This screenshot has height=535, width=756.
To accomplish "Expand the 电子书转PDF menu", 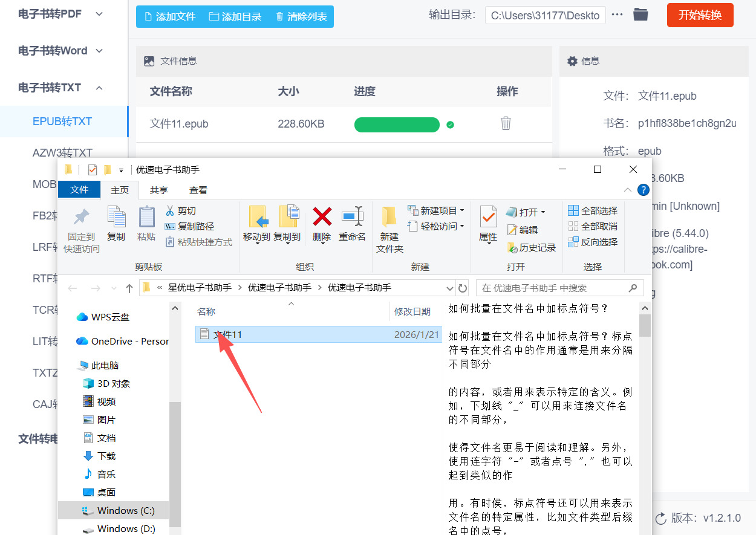I will tap(60, 14).
